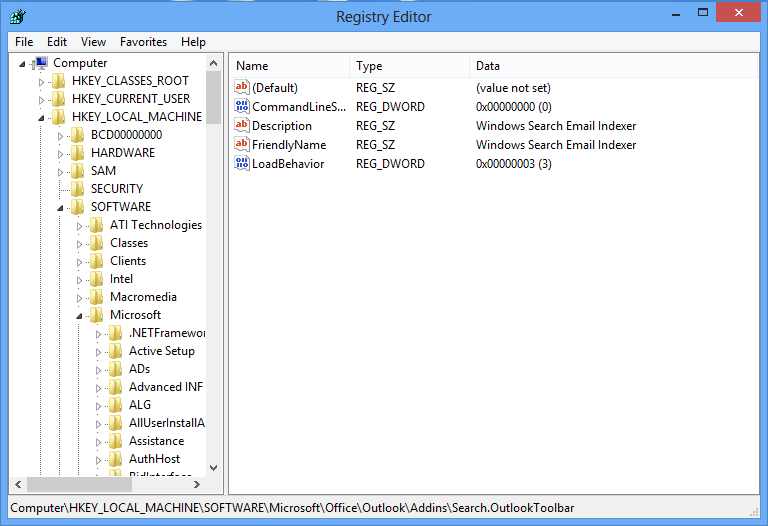The height and width of the screenshot is (526, 768).
Task: Expand the HKEY_CURRENT_USER tree node
Action: pos(42,99)
